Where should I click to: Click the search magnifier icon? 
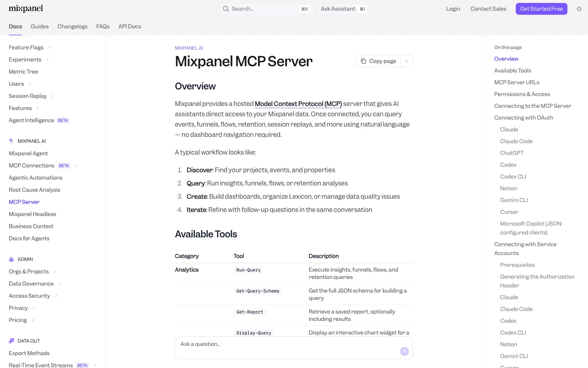226,9
